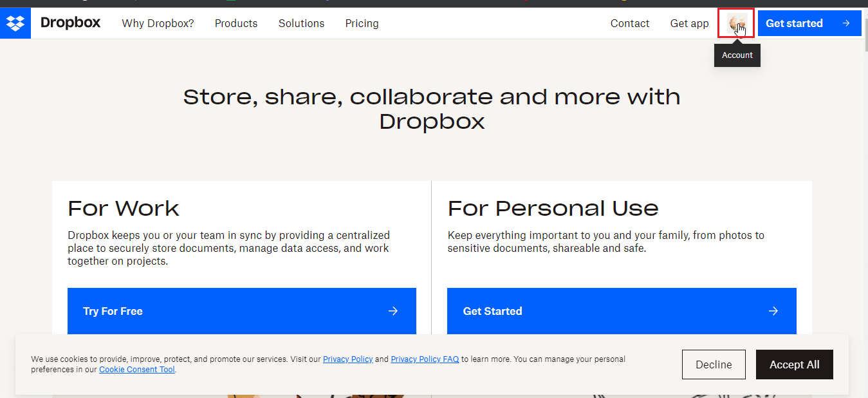Viewport: 868px width, 398px height.
Task: Click the arrow inside Try For Free
Action: pos(392,310)
